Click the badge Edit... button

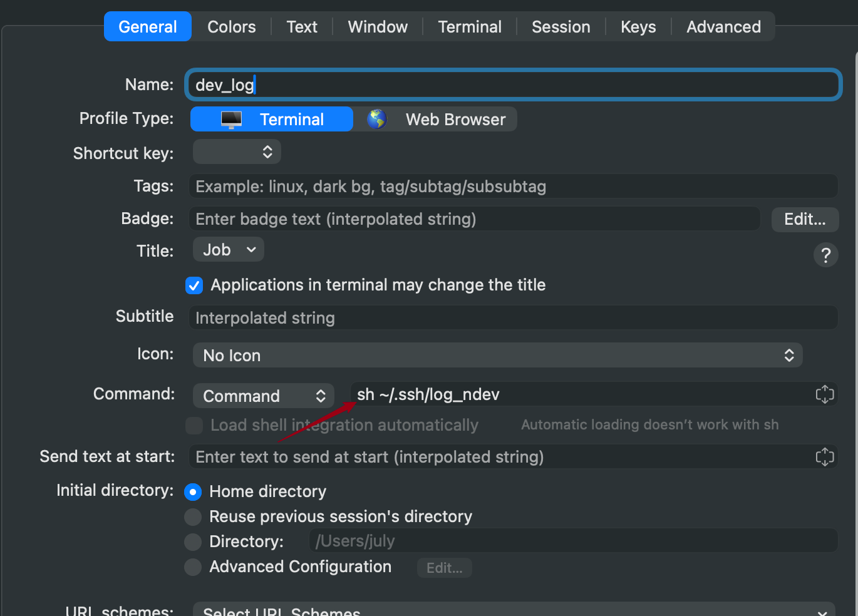(x=805, y=219)
